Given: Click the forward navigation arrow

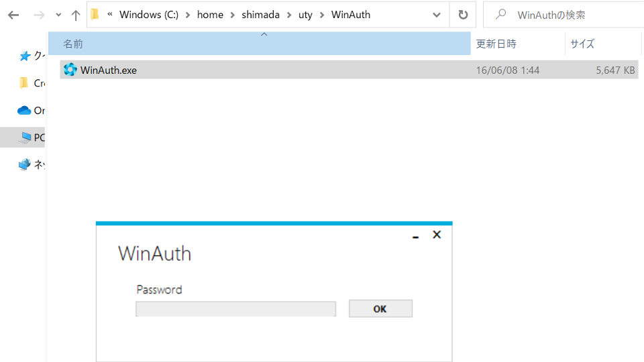Looking at the screenshot, I should (39, 15).
